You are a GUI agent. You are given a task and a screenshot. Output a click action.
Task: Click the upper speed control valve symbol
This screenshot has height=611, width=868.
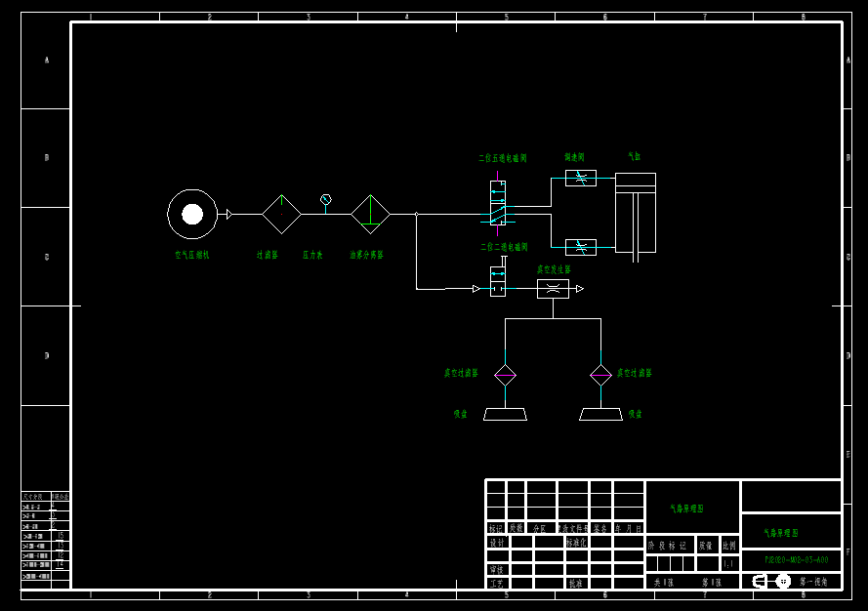[x=581, y=178]
